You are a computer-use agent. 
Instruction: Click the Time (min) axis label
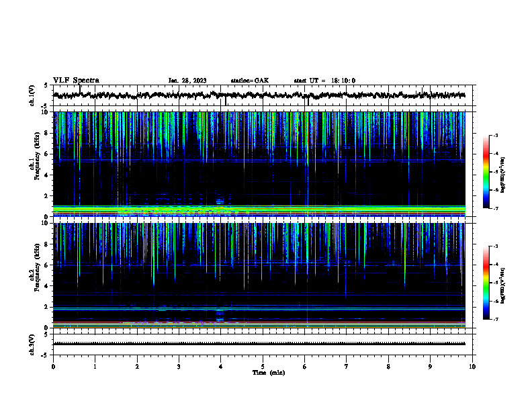pyautogui.click(x=269, y=373)
